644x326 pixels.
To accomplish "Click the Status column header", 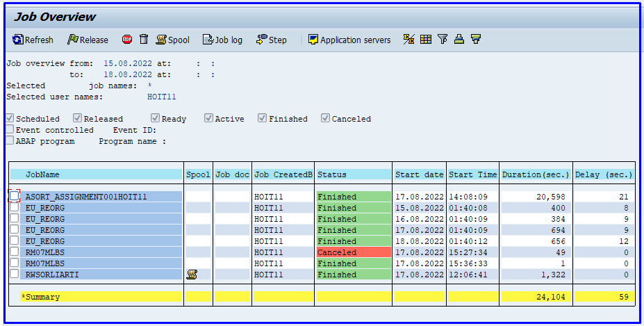I will (x=353, y=174).
